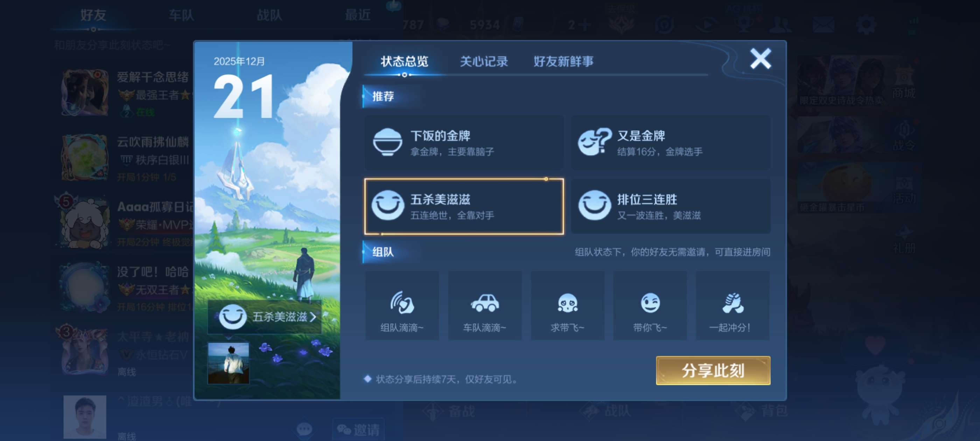Select the 带你飞~ wink face status
Viewport: 980px width, 441px height.
tap(650, 305)
